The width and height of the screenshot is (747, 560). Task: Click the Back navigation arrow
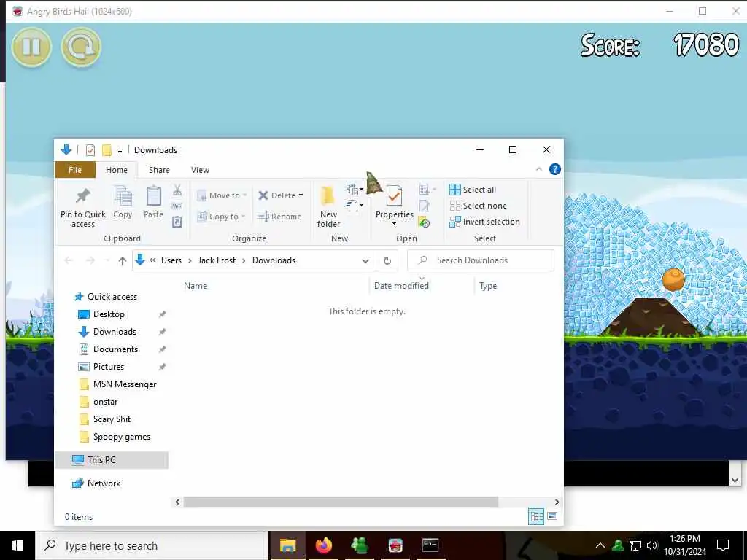(68, 260)
